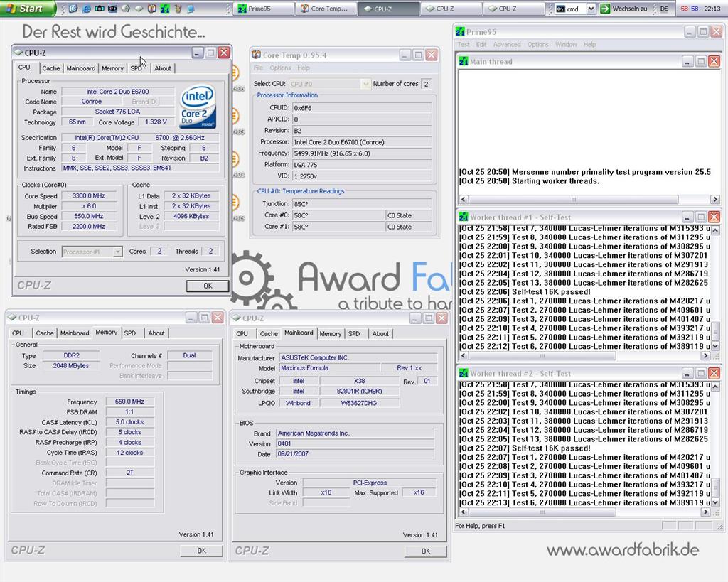Viewport: 728px width, 582px height.
Task: Open the Options menu in Core Temp
Action: pyautogui.click(x=280, y=68)
